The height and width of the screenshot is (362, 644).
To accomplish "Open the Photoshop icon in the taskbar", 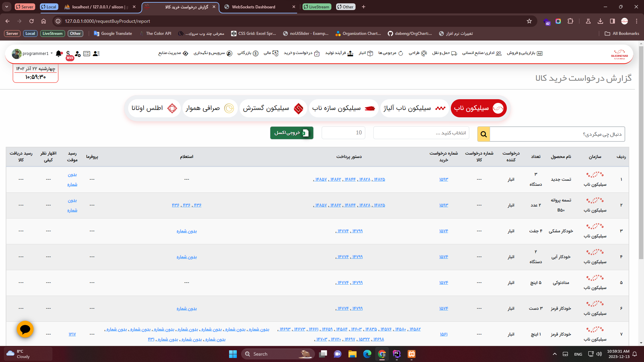I will (x=397, y=354).
